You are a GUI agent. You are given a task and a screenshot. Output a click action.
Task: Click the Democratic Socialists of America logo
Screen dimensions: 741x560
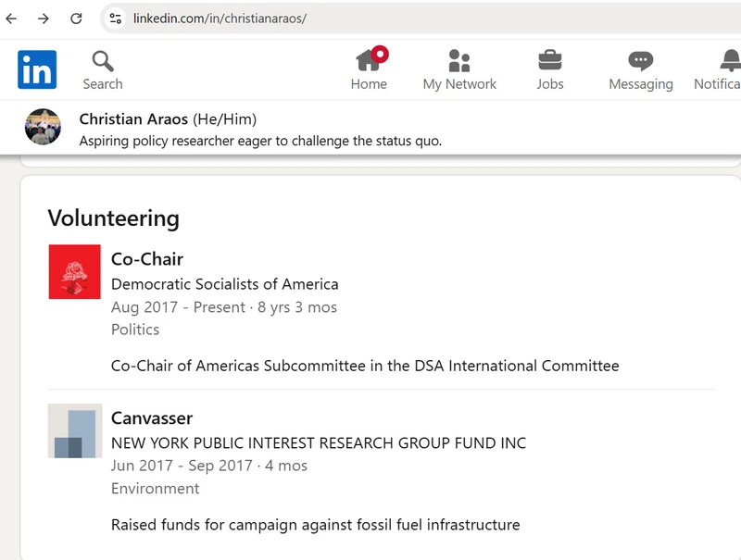pos(75,272)
